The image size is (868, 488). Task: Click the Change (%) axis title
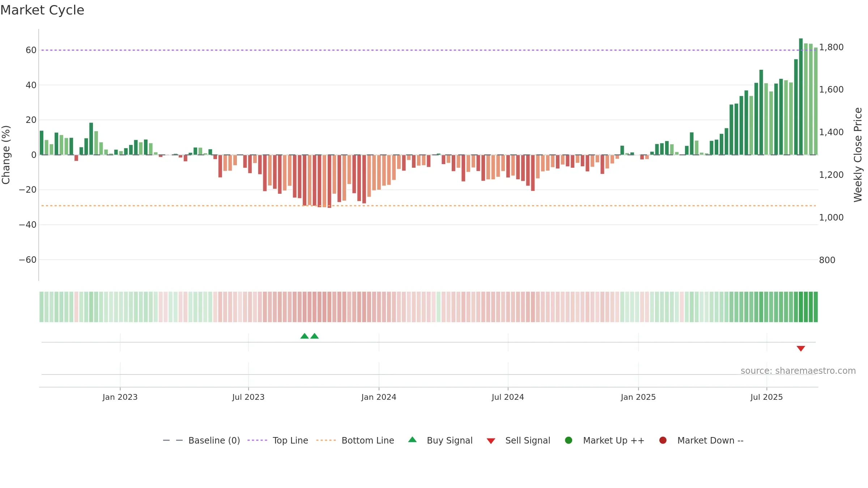click(6, 155)
